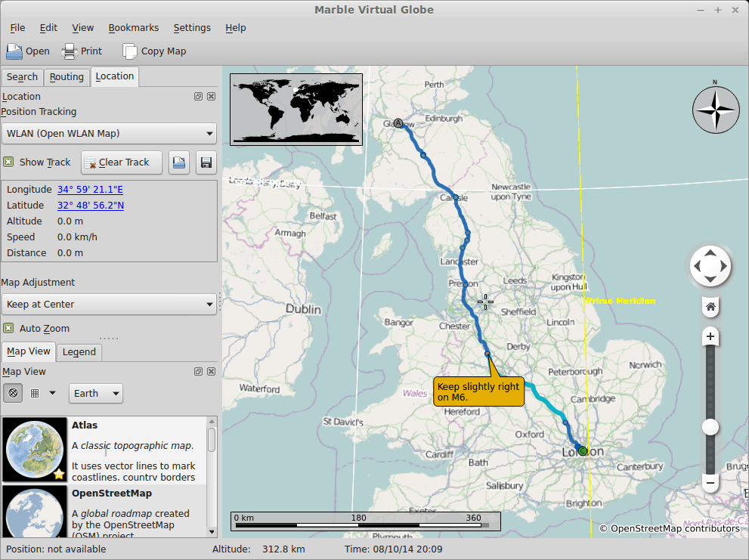Viewport: 749px width, 560px height.
Task: Open the Bookmarks menu
Action: pos(133,28)
